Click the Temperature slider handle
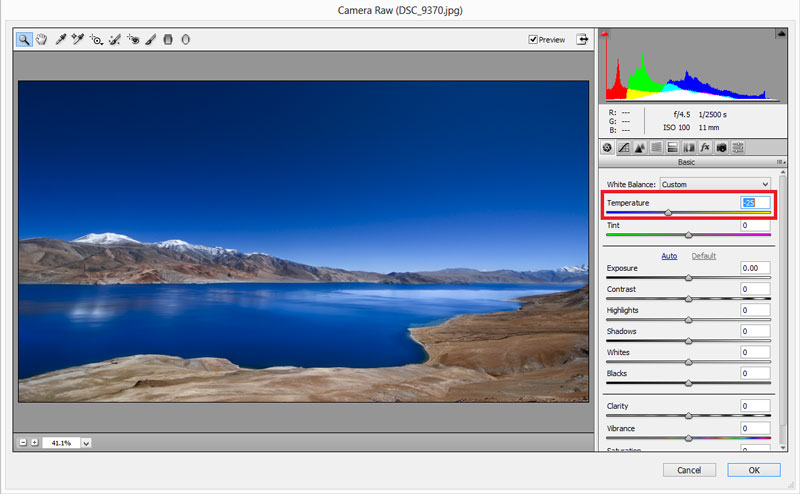The height and width of the screenshot is (494, 800). 668,212
